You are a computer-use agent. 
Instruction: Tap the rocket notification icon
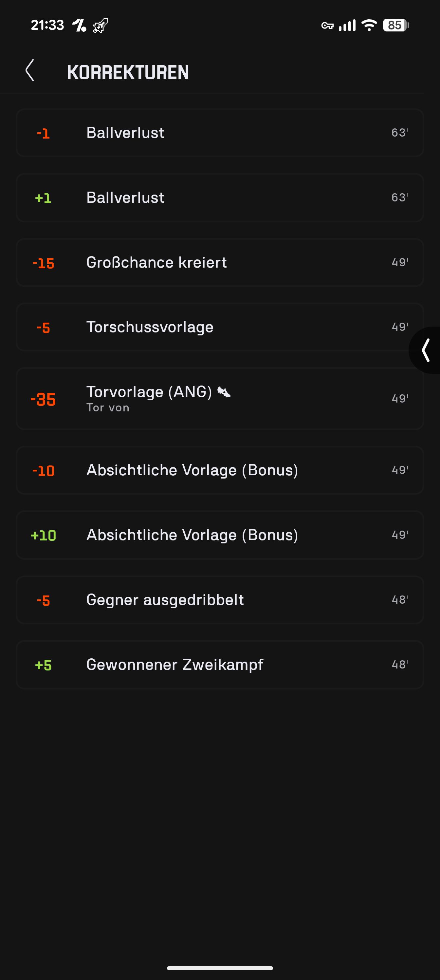click(101, 26)
